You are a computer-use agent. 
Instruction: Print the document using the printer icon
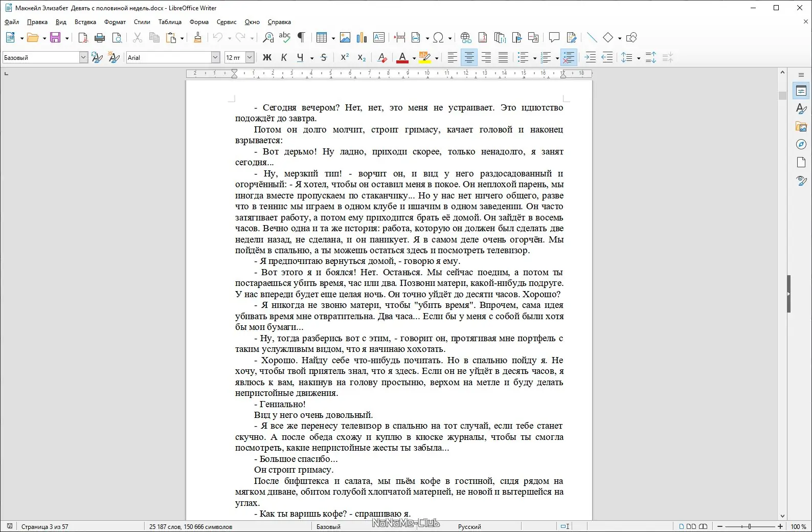[100, 37]
